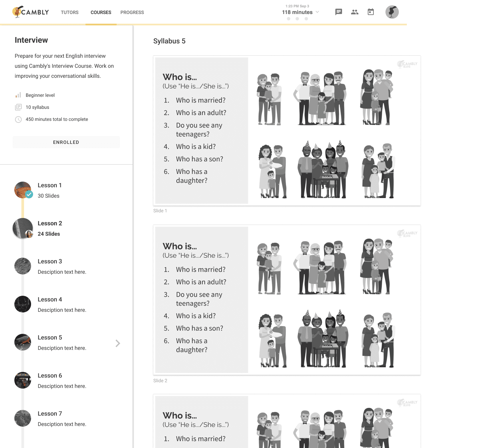
Task: Open Lesson 1 thumbnail
Action: (x=23, y=190)
